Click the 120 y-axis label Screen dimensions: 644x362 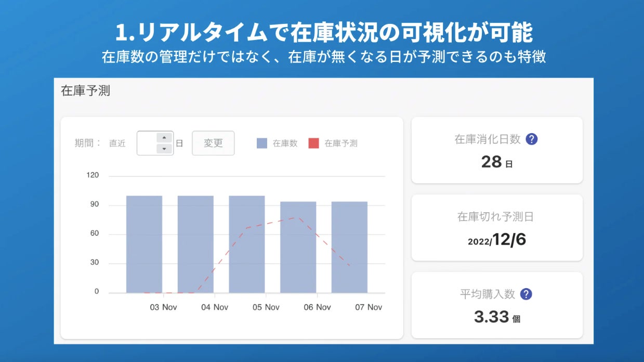(93, 175)
